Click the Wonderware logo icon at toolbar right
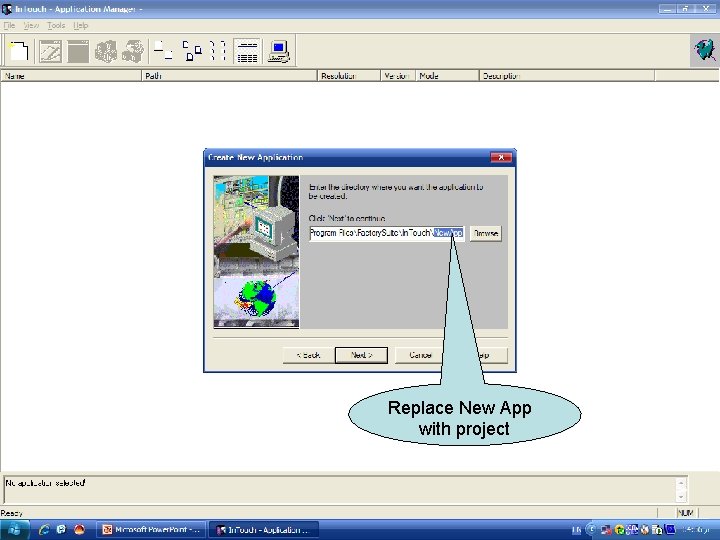 [705, 50]
